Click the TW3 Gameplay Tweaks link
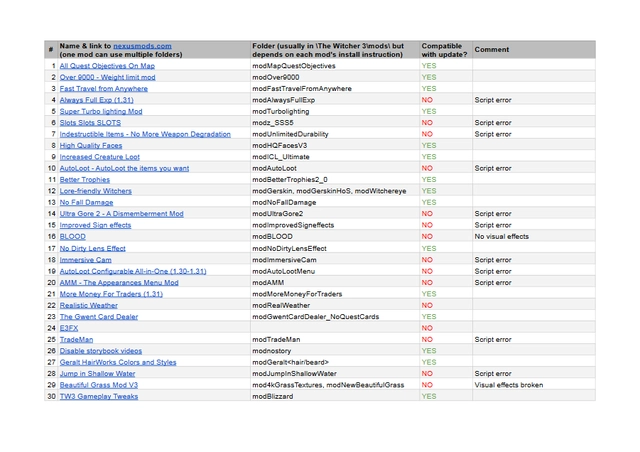The width and height of the screenshot is (640, 452). (x=99, y=397)
